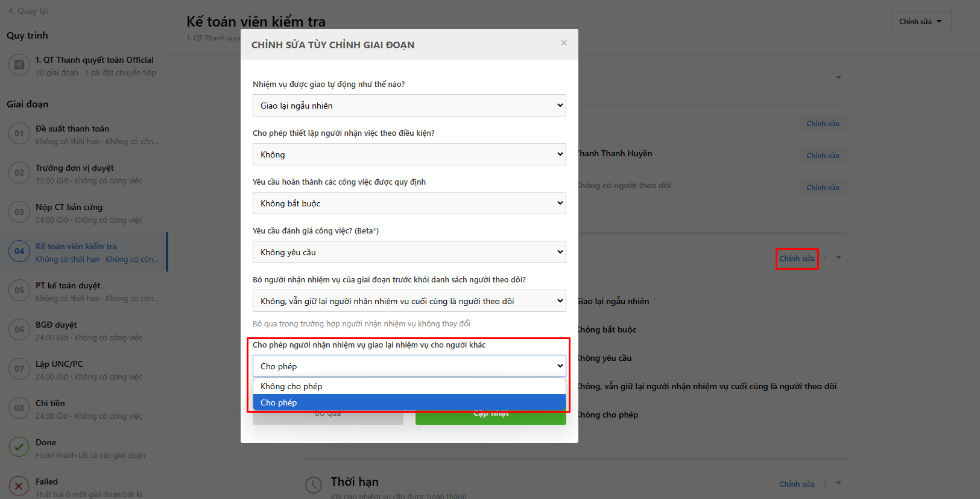Image resolution: width=980 pixels, height=499 pixels.
Task: Click stage number 06 circle icon
Action: (x=19, y=329)
